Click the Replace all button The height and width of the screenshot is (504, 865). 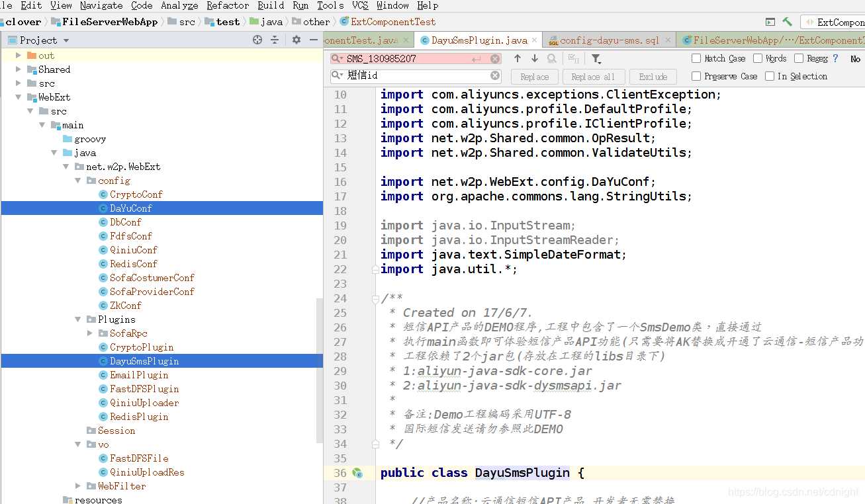click(x=593, y=77)
